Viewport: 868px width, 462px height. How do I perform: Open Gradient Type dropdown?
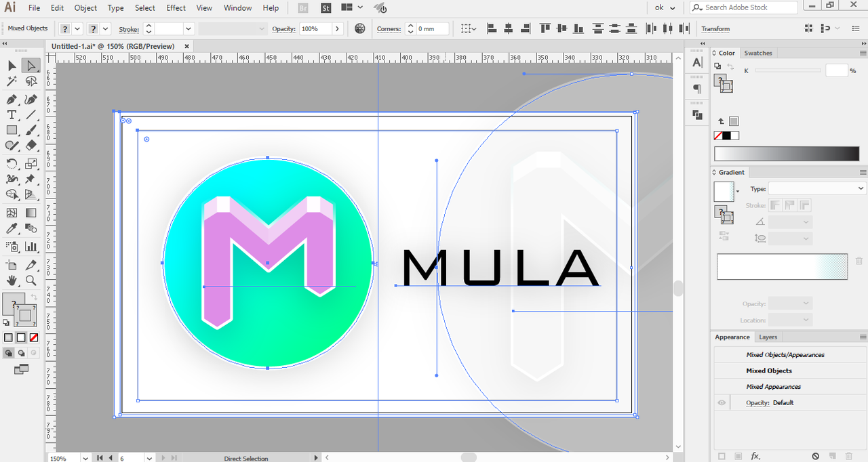coord(861,188)
